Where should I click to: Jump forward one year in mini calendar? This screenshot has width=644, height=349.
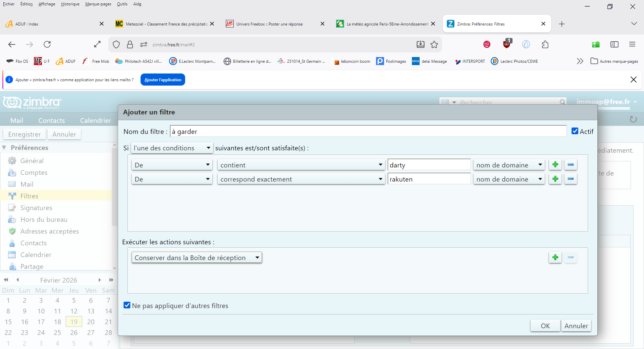[111, 280]
